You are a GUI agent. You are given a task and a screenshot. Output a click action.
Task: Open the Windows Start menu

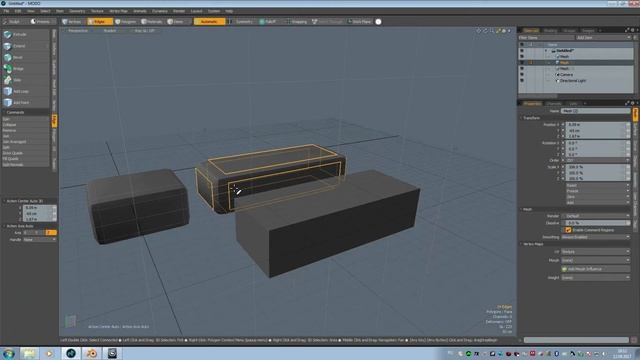click(8, 353)
